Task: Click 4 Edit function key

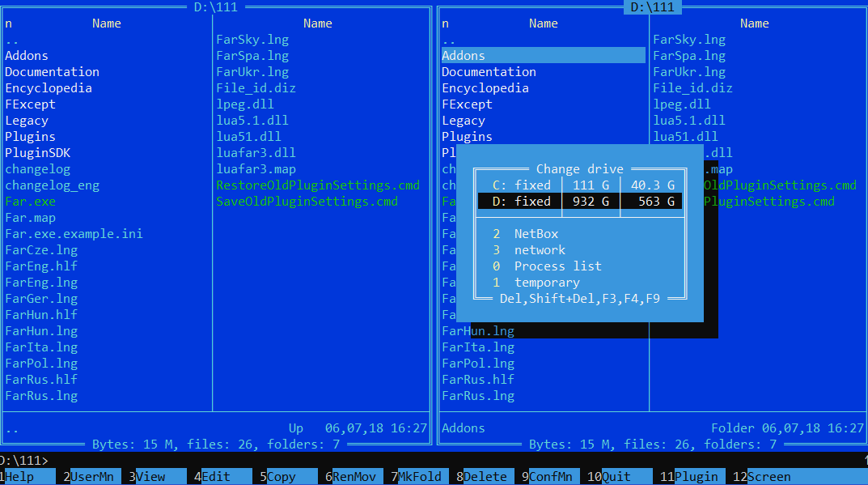Action: coord(223,477)
